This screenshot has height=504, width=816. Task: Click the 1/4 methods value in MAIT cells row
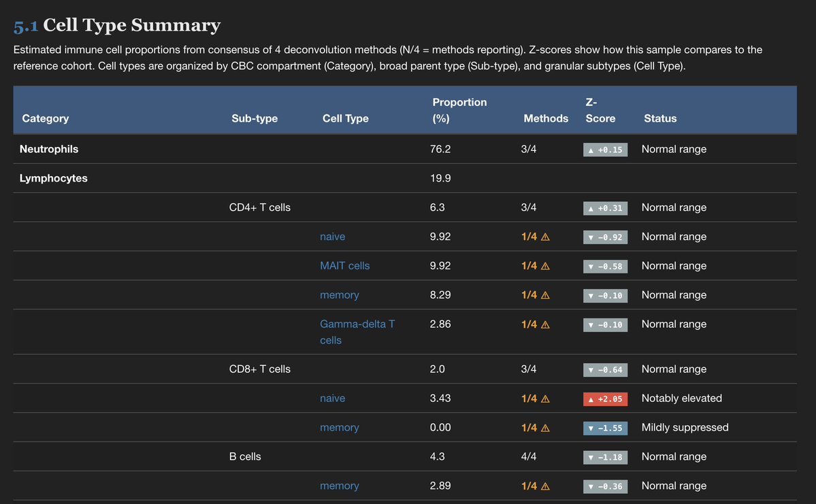[529, 266]
